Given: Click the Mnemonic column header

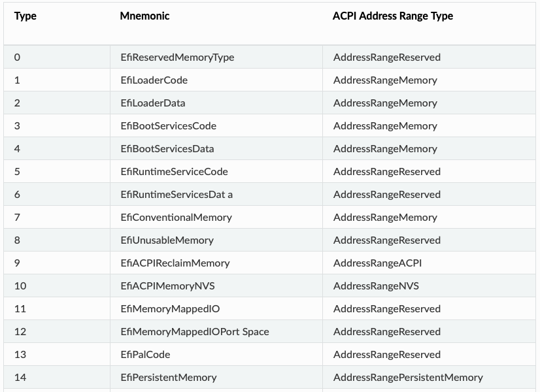Looking at the screenshot, I should [144, 16].
